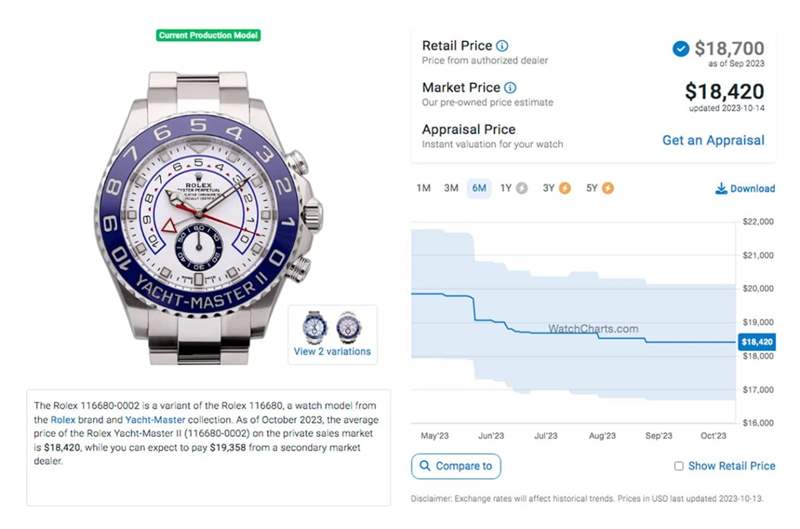This screenshot has height=529, width=800.
Task: Select the 6M time range tab
Action: [479, 188]
